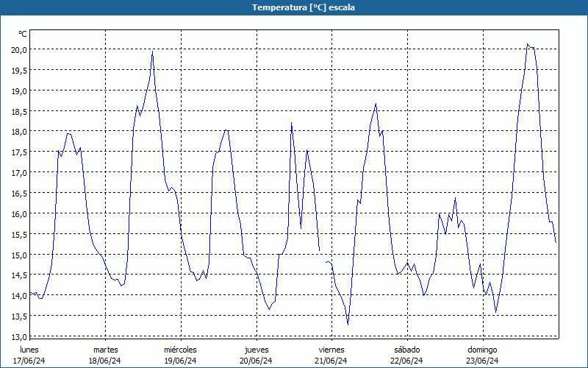Image resolution: width=588 pixels, height=368 pixels.
Task: Click the 16,0 axis value
Action: coord(19,213)
